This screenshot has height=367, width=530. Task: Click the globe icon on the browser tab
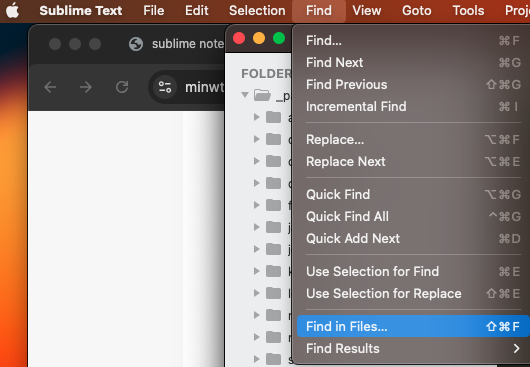click(136, 44)
